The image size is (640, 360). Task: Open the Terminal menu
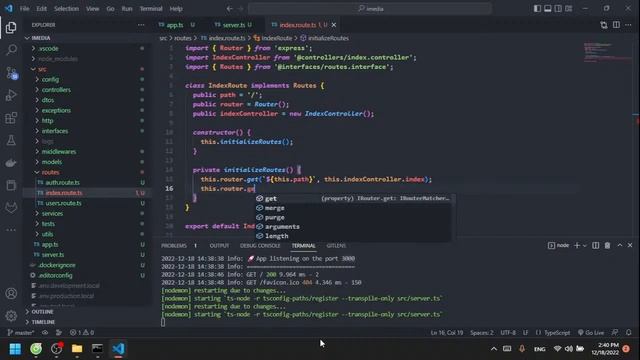click(151, 9)
